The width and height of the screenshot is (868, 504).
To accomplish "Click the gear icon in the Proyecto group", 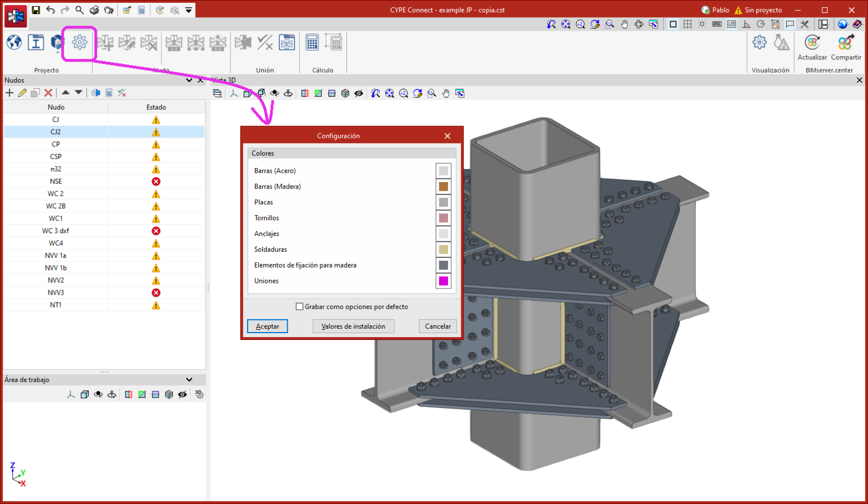I will 79,42.
